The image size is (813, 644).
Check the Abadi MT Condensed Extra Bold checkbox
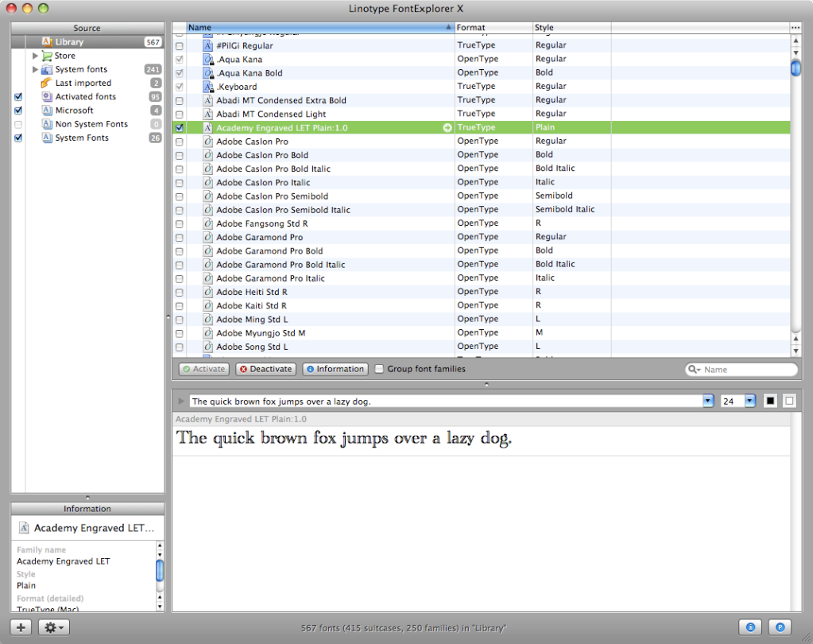180,101
